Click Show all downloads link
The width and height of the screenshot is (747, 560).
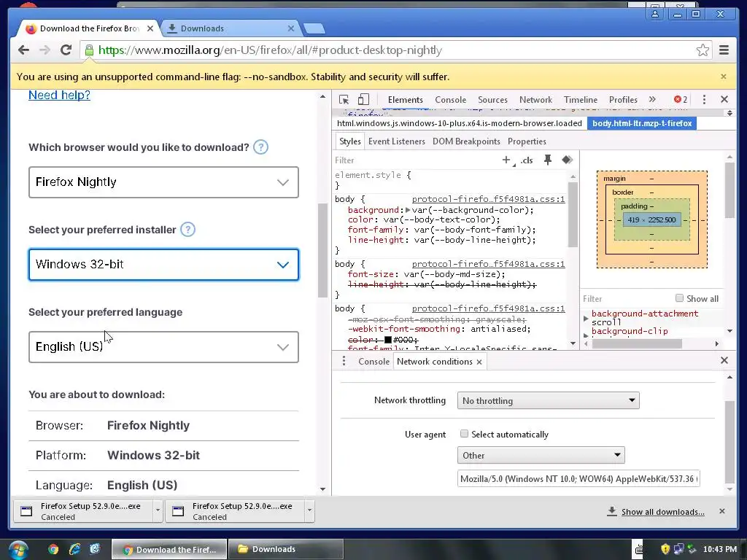[662, 512]
